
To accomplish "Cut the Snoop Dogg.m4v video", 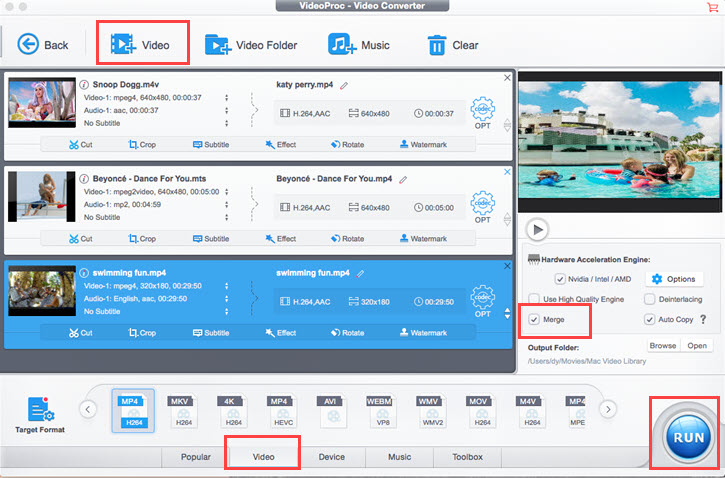I will 80,145.
